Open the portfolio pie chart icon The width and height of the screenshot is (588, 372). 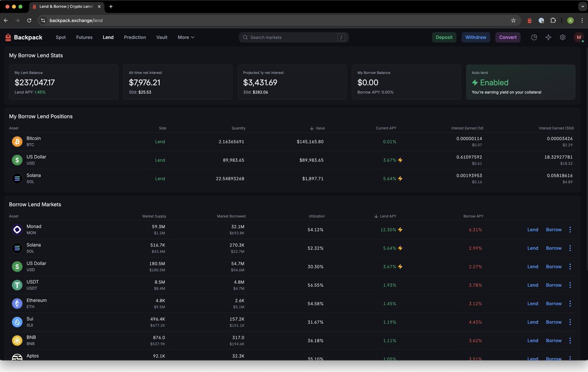click(x=534, y=37)
